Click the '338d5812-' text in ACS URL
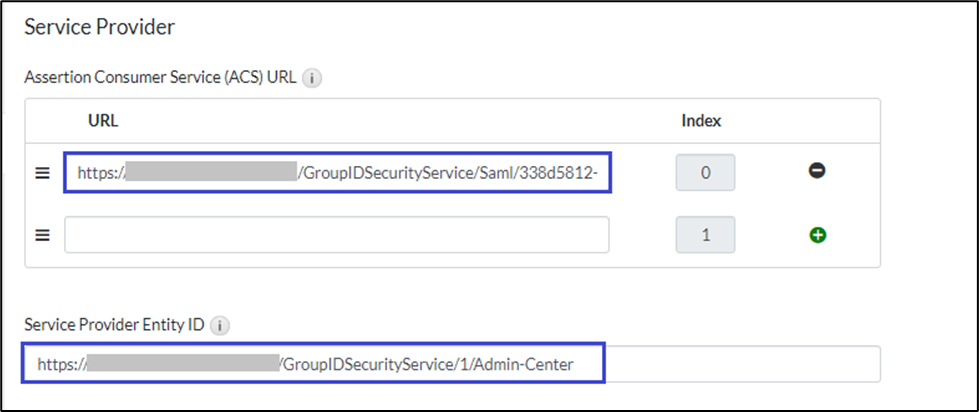 568,173
